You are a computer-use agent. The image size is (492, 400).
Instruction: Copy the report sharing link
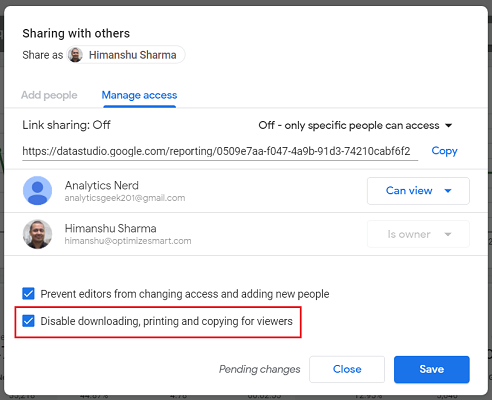(x=444, y=151)
